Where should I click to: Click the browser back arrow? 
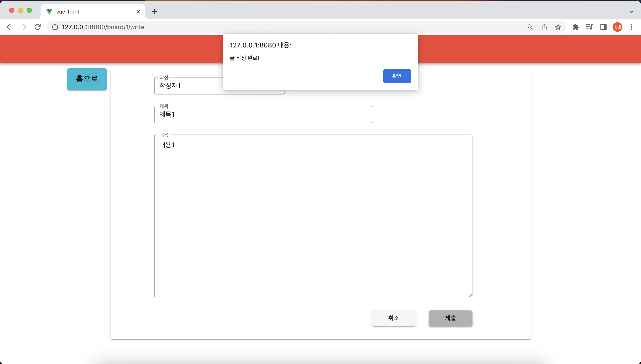click(10, 27)
